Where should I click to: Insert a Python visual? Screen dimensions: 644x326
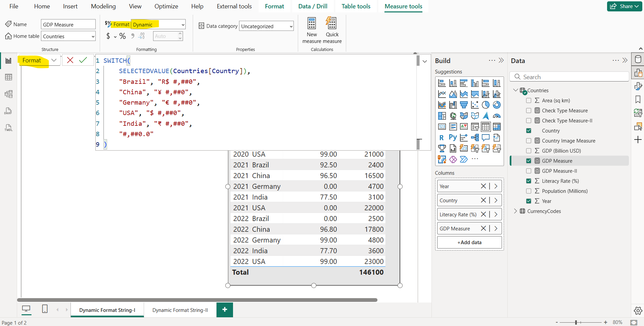(x=453, y=138)
